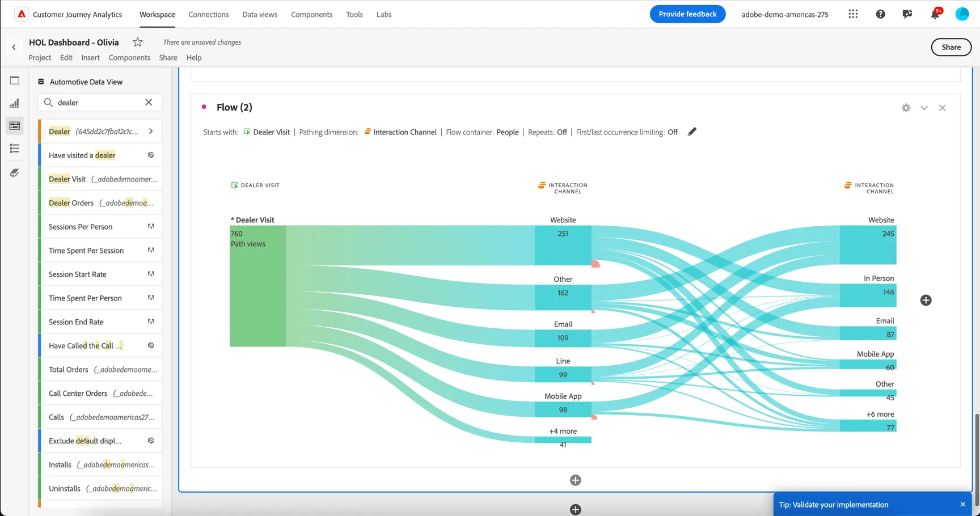980x516 pixels.
Task: Switch to the Workspace tab
Action: click(157, 14)
